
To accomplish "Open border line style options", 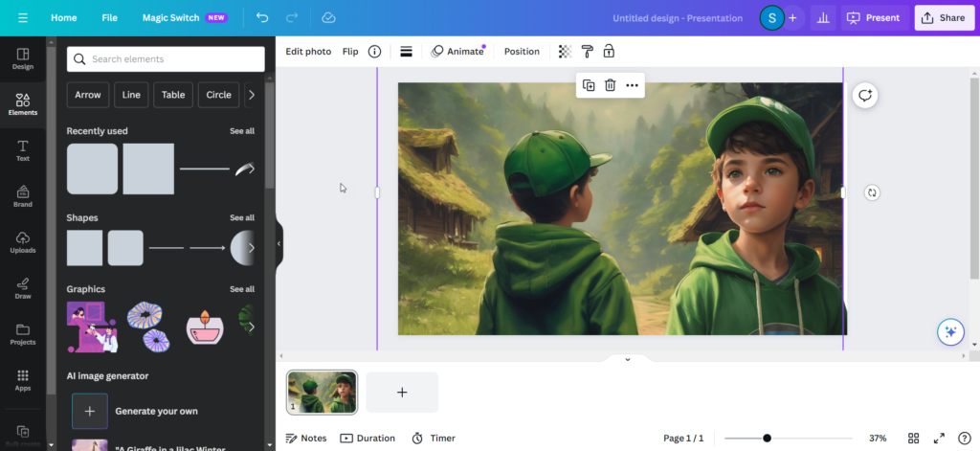I will (x=406, y=52).
